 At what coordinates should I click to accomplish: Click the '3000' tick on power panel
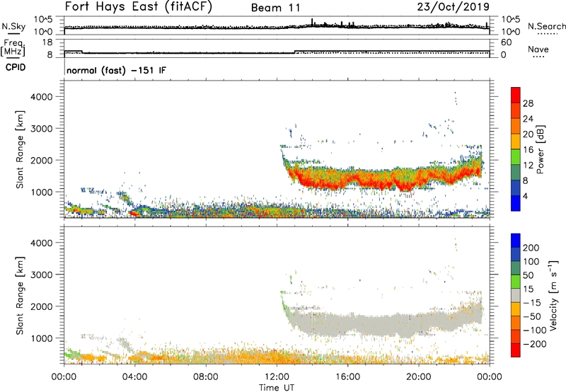pos(41,129)
